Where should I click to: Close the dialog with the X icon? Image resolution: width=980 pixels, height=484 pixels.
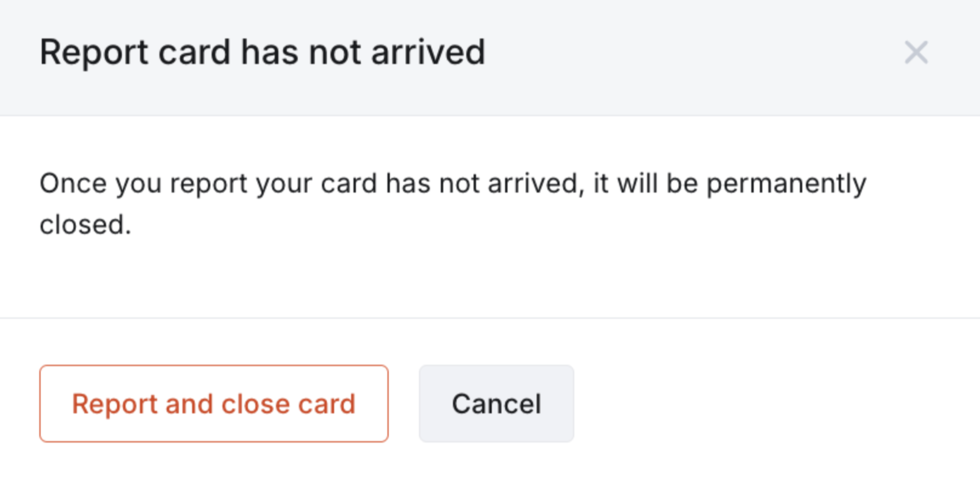(x=916, y=52)
